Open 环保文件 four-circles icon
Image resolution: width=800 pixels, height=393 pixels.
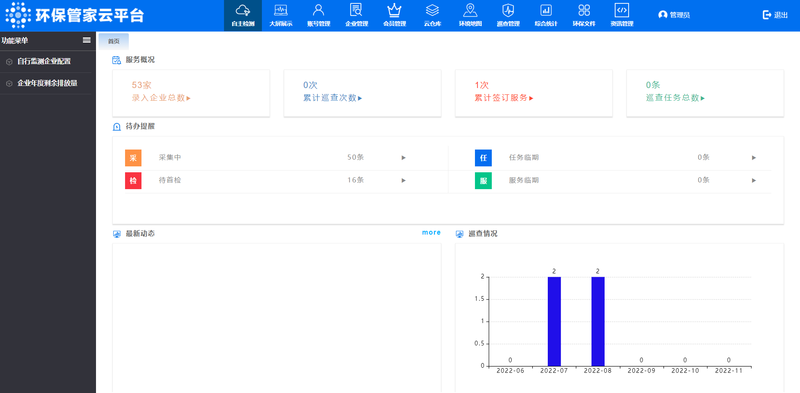pos(584,10)
